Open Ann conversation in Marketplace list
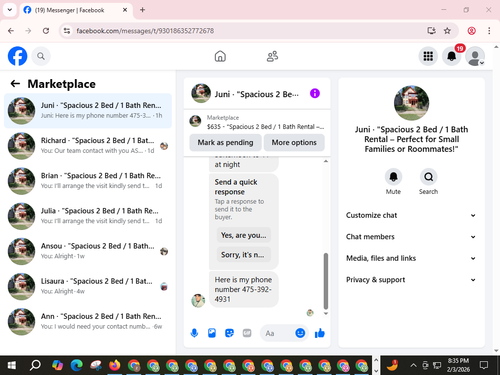The height and width of the screenshot is (375, 500). [x=88, y=321]
